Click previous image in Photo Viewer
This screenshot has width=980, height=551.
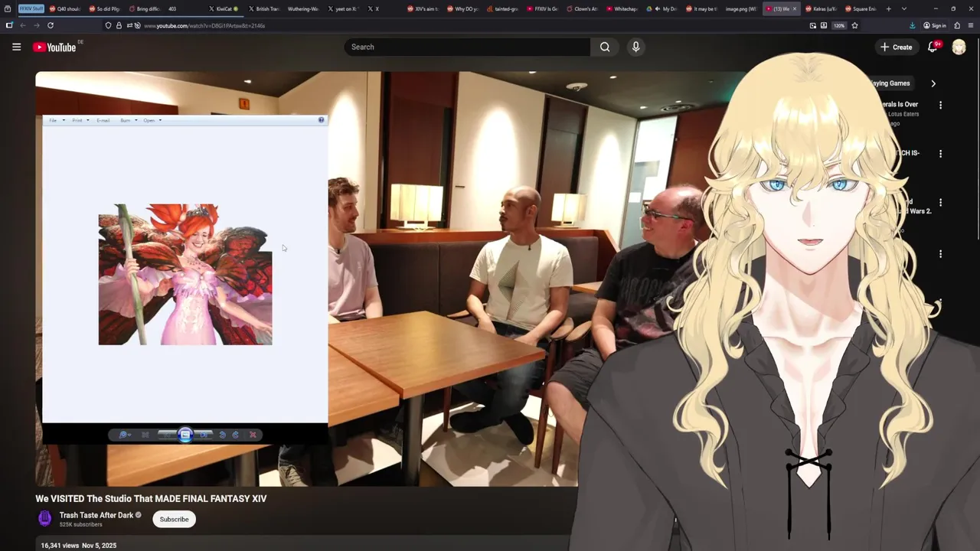166,435
